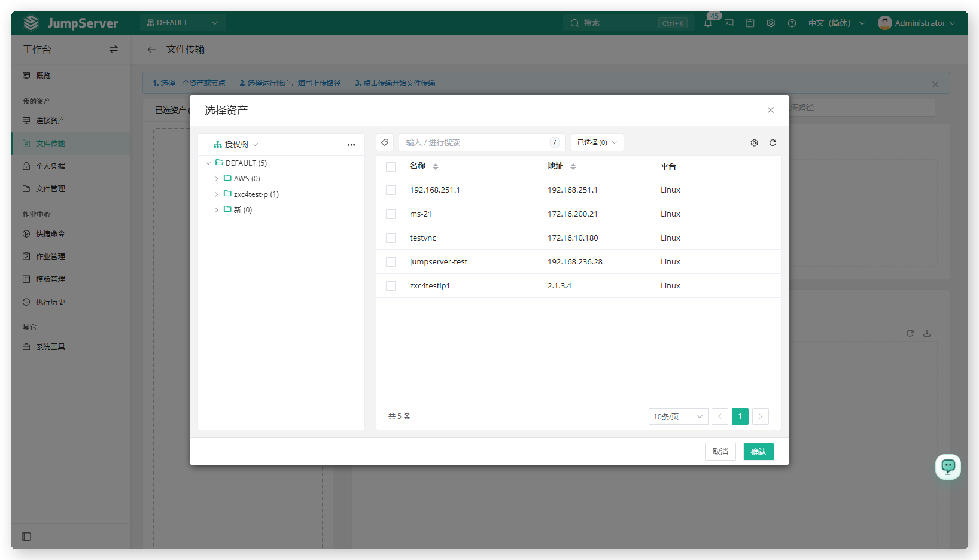
Task: Tick the jumpserver-test row checkbox
Action: [391, 262]
